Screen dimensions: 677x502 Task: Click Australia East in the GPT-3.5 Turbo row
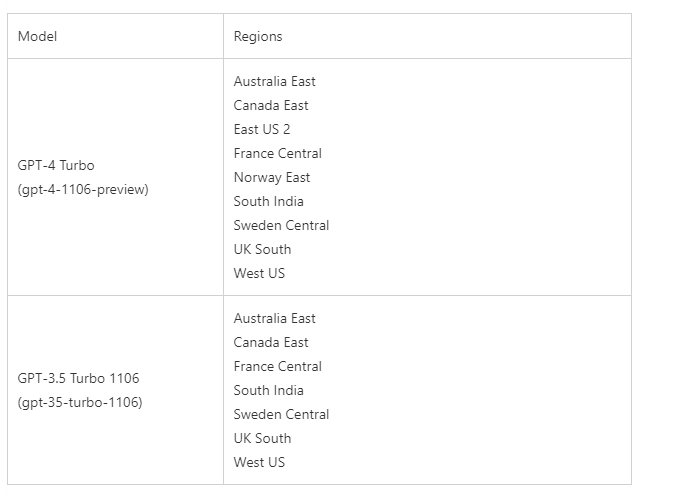click(x=275, y=318)
